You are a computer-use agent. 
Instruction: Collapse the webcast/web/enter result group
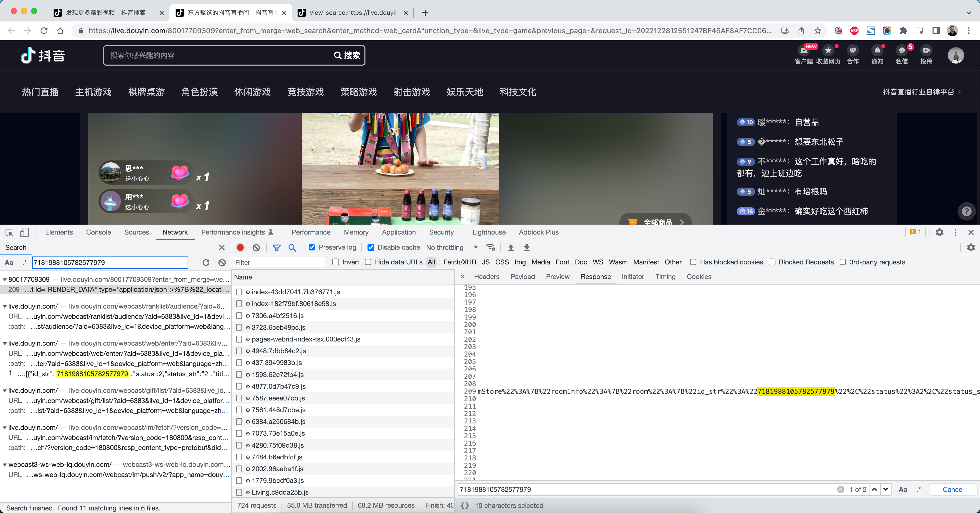[x=5, y=343]
